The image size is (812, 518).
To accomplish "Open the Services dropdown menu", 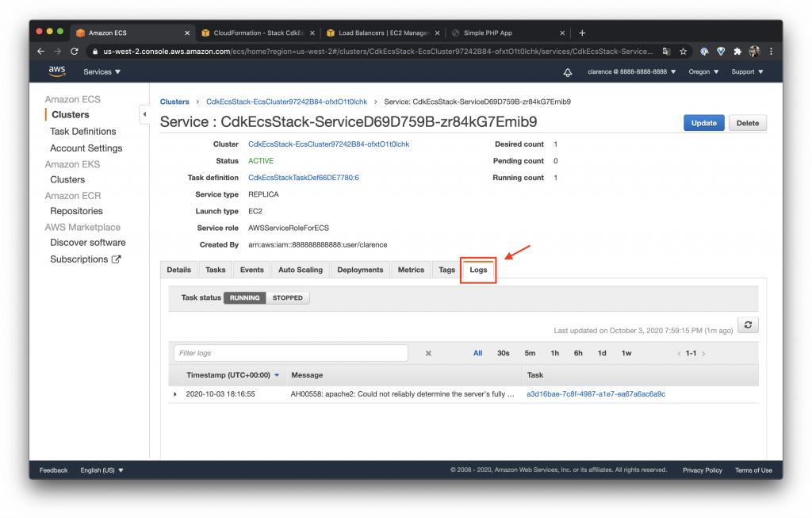I will click(101, 72).
